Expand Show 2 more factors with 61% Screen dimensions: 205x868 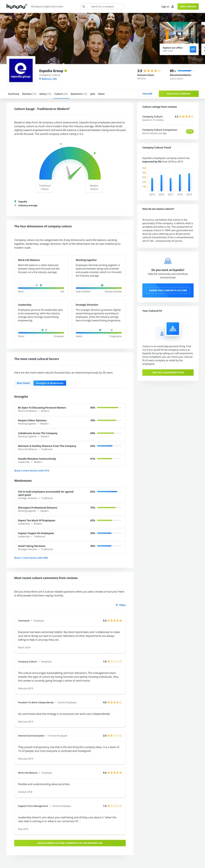pyautogui.click(x=32, y=470)
